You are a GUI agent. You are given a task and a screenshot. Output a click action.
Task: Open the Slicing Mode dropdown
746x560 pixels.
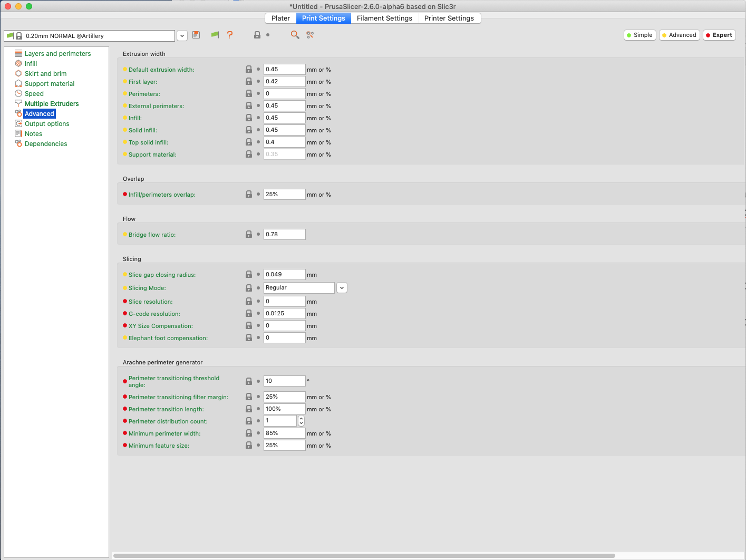point(342,287)
